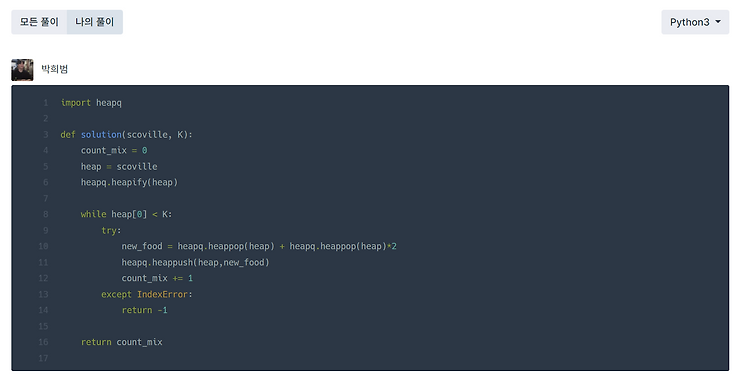750x379 pixels.
Task: Click the try: keyword
Action: (111, 230)
